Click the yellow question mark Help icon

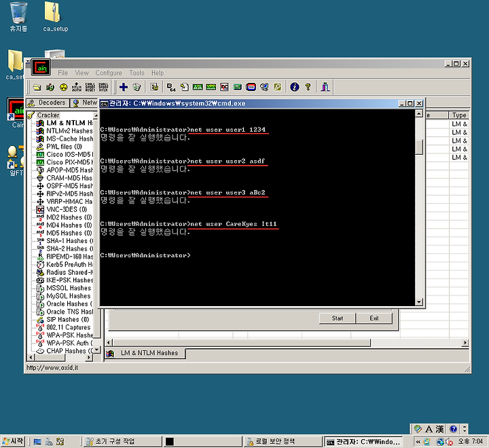(308, 87)
